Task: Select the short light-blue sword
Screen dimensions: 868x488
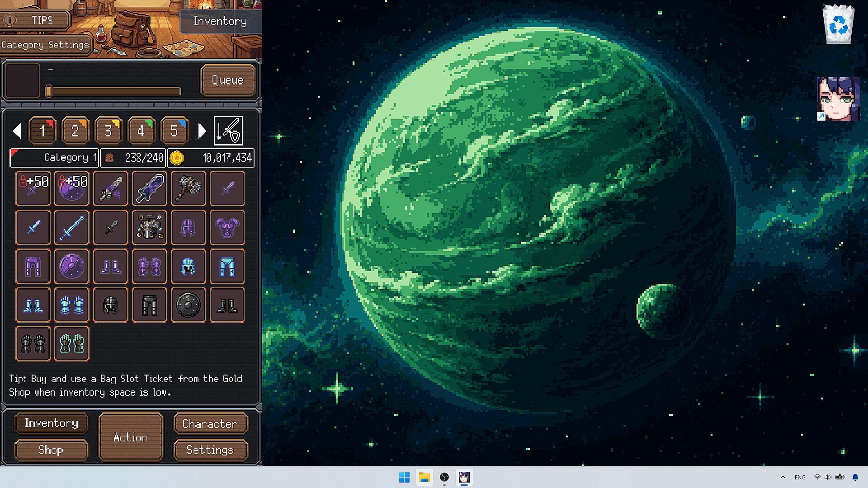Action: pyautogui.click(x=33, y=227)
